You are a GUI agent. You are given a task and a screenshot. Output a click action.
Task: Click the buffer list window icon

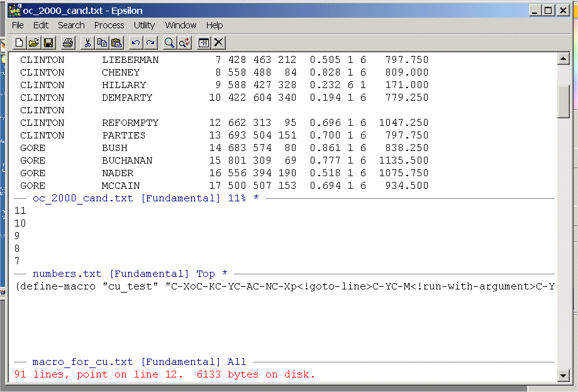[203, 43]
